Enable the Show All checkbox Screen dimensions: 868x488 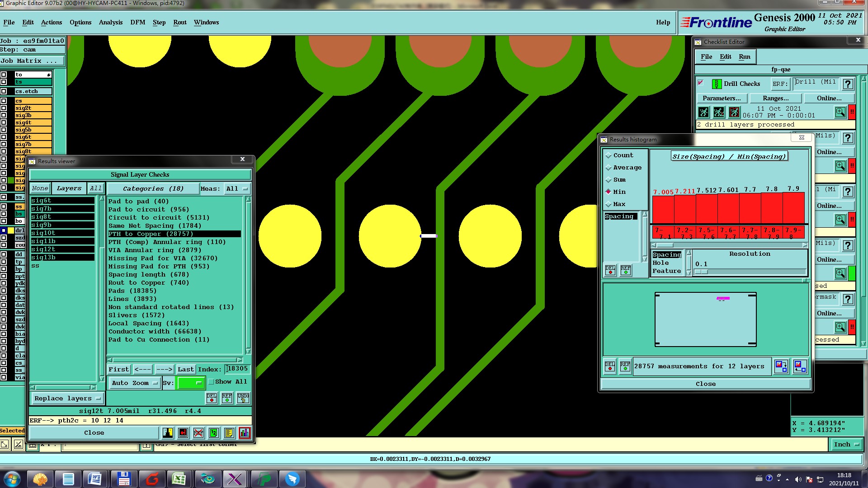coord(211,382)
